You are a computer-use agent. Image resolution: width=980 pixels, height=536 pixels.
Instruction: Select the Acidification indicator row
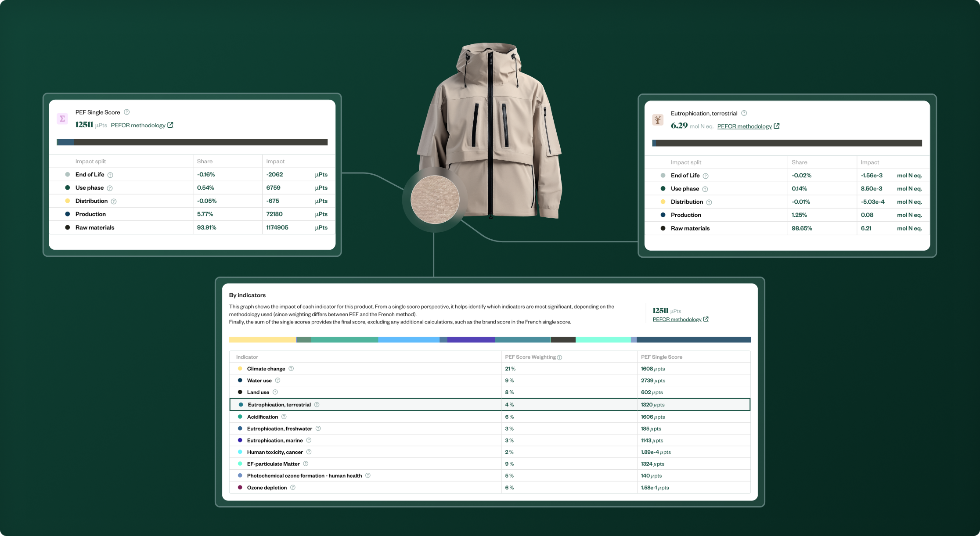tap(263, 417)
